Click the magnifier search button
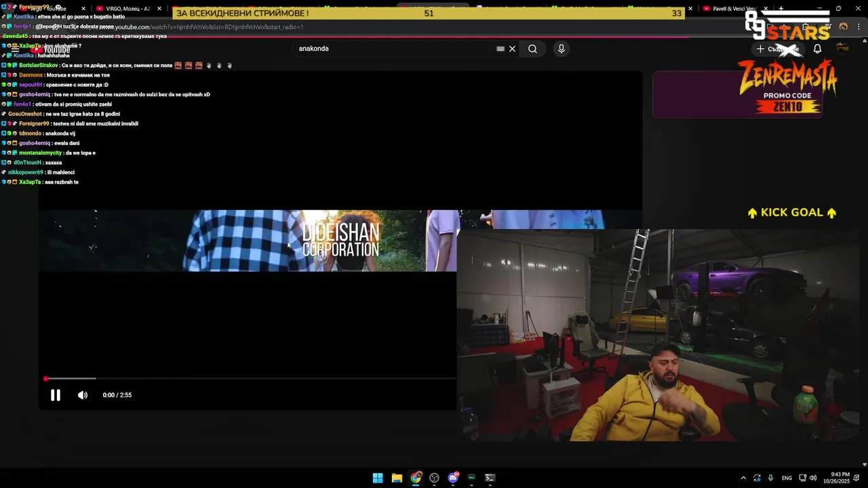The image size is (868, 488). tap(533, 49)
